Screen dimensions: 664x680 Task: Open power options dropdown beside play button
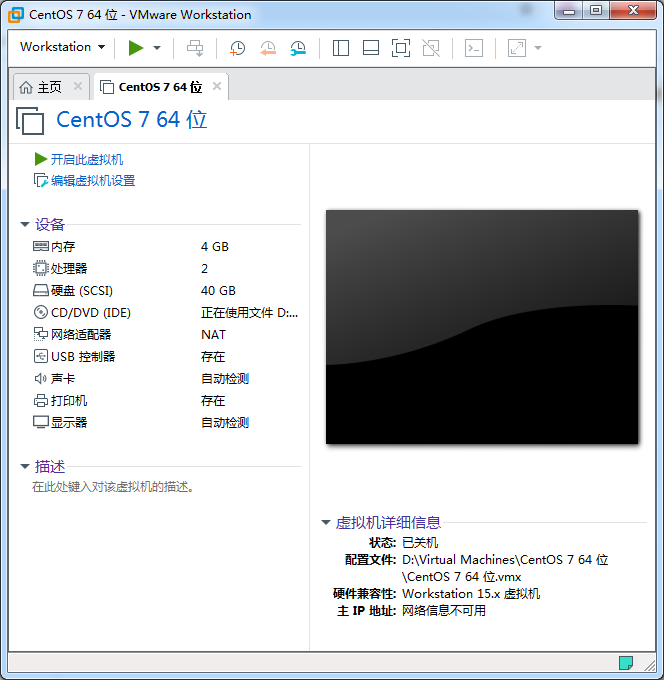[157, 48]
